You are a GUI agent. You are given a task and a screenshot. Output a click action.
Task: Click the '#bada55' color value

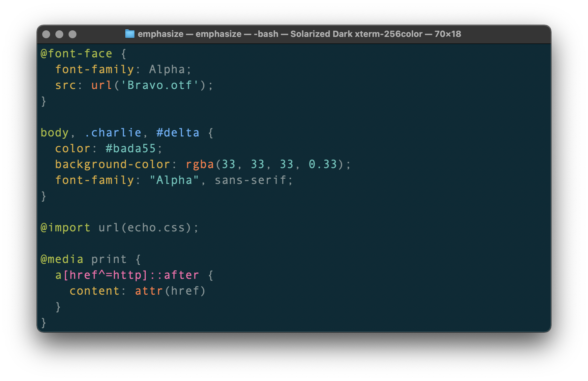(x=131, y=148)
